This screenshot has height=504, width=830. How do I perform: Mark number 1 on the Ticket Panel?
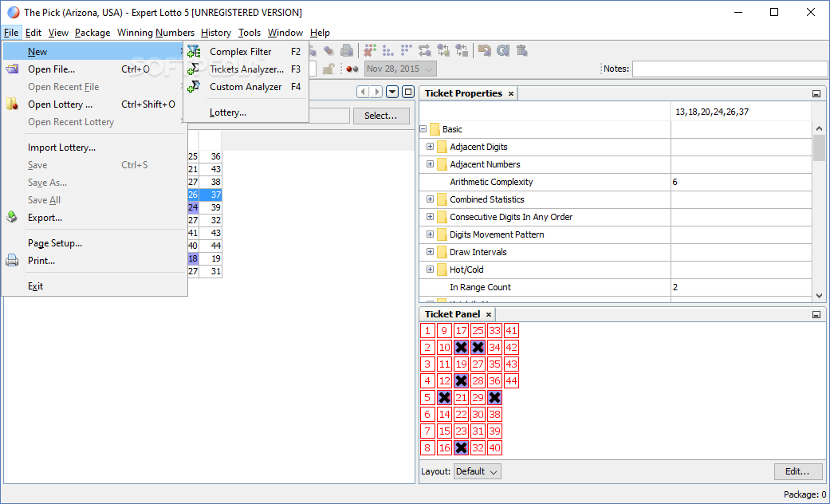tap(427, 331)
